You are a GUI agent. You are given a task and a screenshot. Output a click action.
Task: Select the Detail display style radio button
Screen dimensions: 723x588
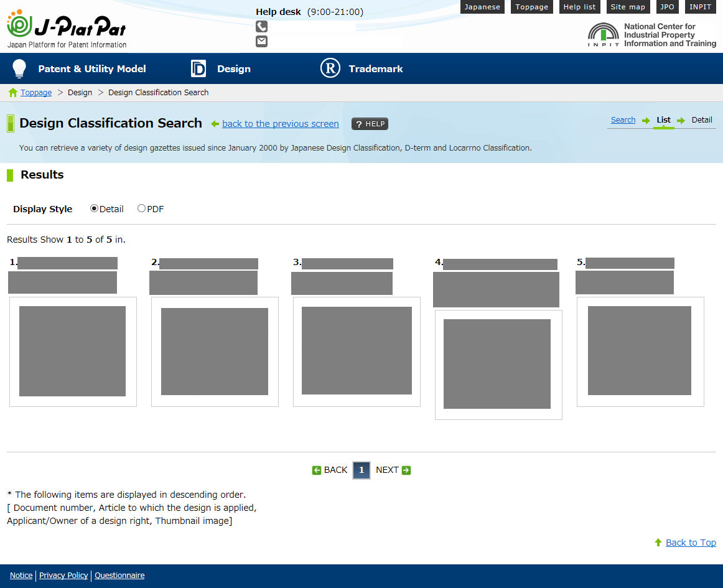tap(95, 209)
